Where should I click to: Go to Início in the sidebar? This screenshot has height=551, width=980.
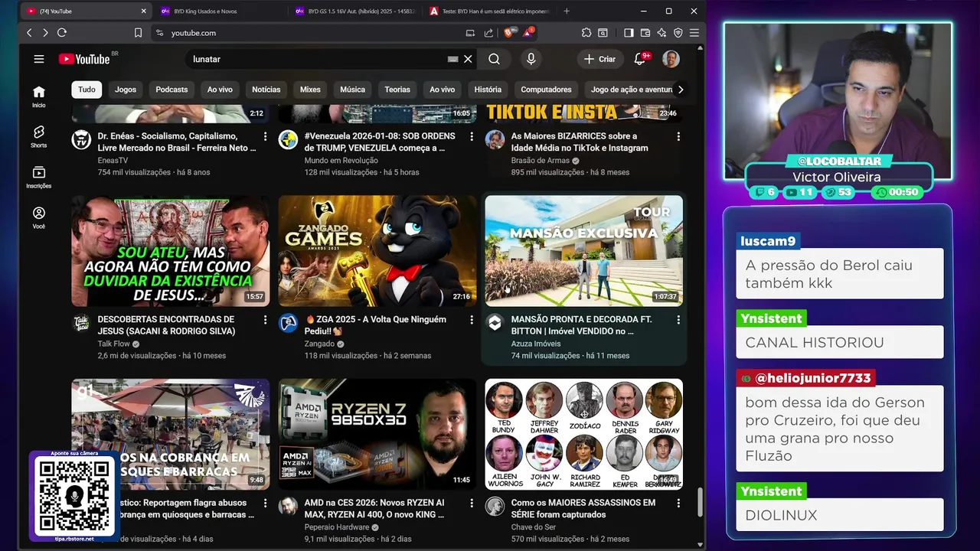[x=39, y=96]
